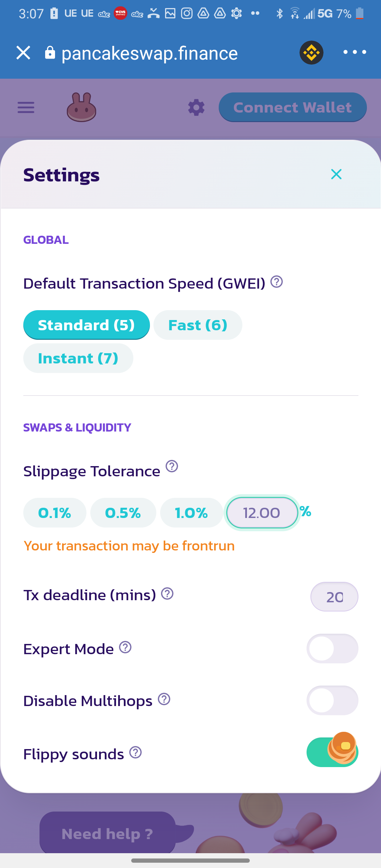Show help for Slippage Tolerance
The width and height of the screenshot is (381, 868).
click(x=172, y=466)
